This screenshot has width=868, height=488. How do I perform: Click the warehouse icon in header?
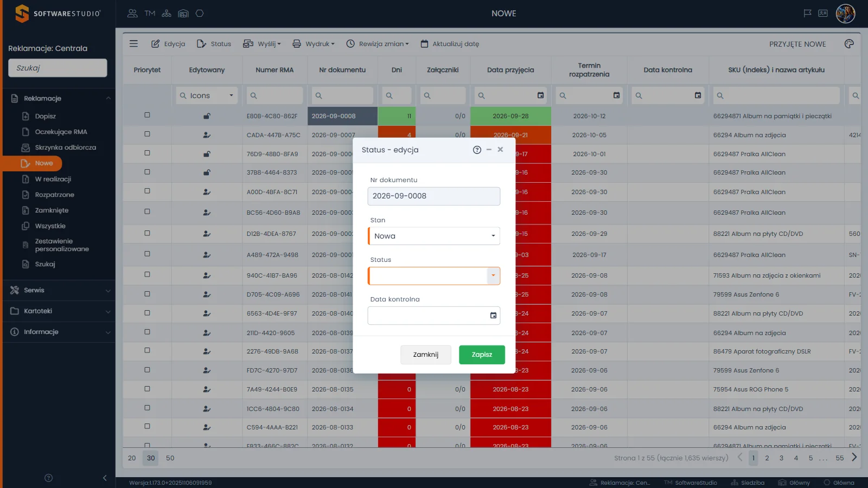183,14
